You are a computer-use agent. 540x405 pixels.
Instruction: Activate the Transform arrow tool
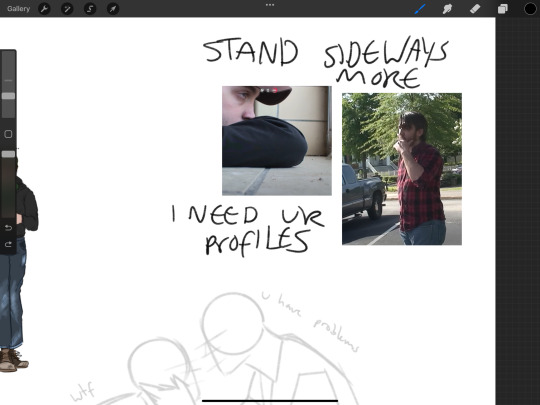tap(113, 9)
